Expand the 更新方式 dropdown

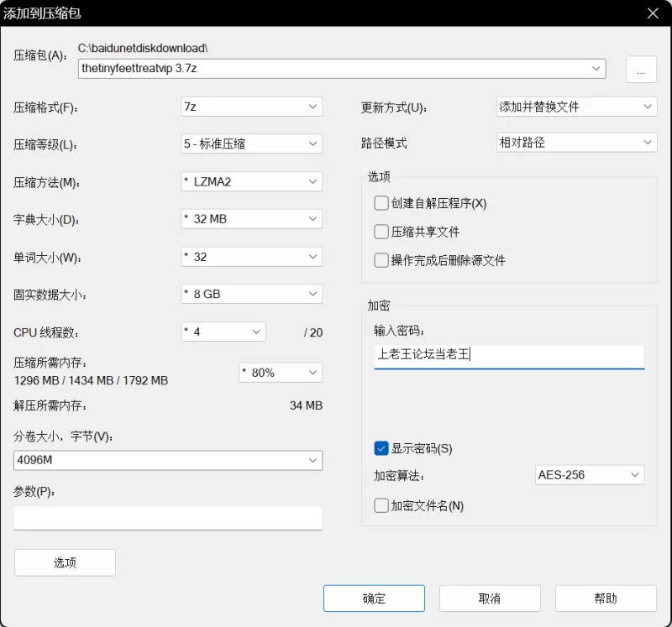pyautogui.click(x=576, y=107)
